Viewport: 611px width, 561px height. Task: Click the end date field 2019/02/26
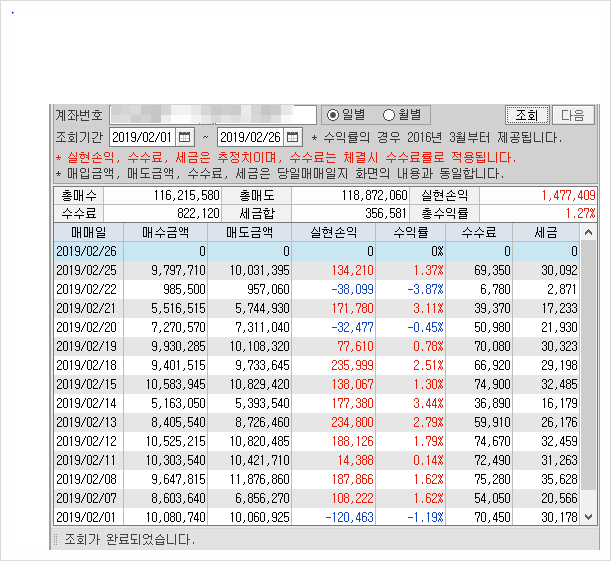251,137
